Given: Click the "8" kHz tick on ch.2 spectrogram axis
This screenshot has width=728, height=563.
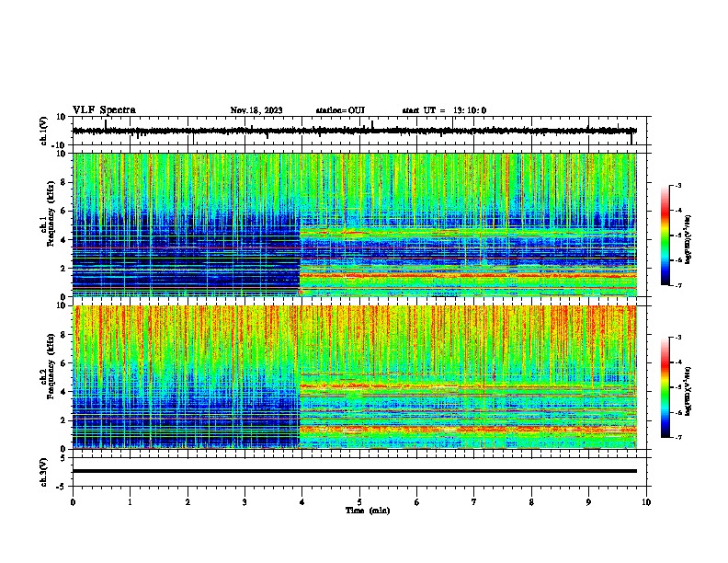Looking at the screenshot, I should click(64, 335).
